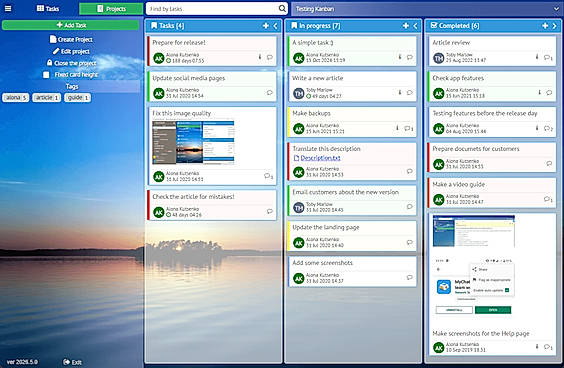Click the bookmark icon of the Tasks column
564x368 pixels.
154,26
